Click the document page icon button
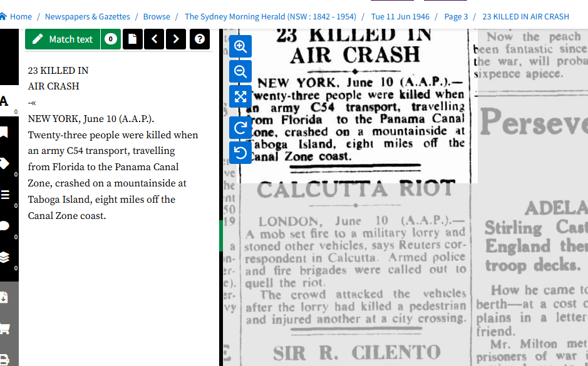Image resolution: width=588 pixels, height=366 pixels. point(133,39)
